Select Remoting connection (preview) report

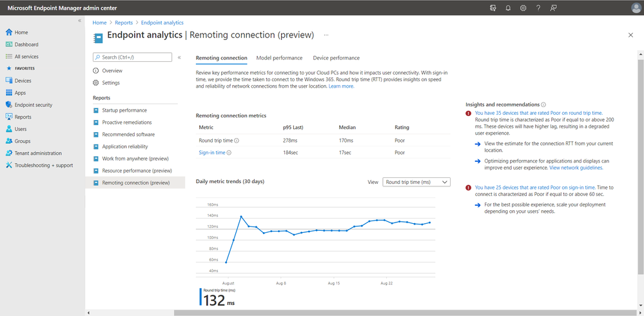tap(135, 183)
